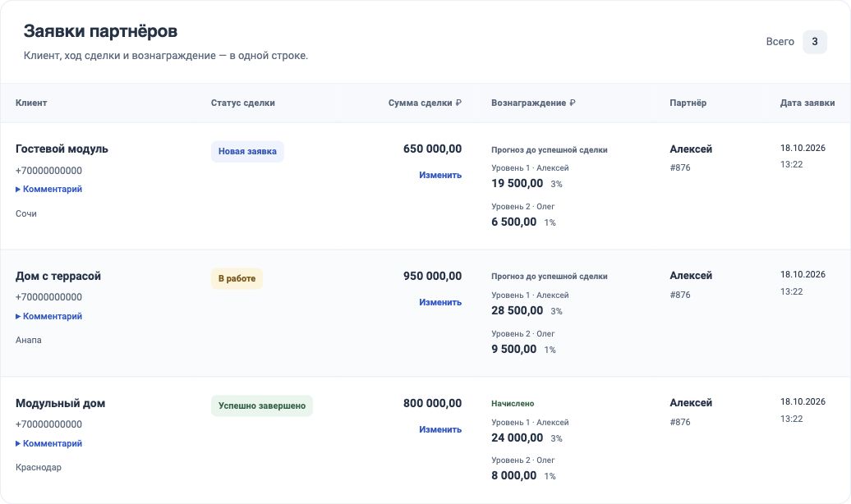
Task: Click phone number in Дом с террасой row
Action: point(48,297)
